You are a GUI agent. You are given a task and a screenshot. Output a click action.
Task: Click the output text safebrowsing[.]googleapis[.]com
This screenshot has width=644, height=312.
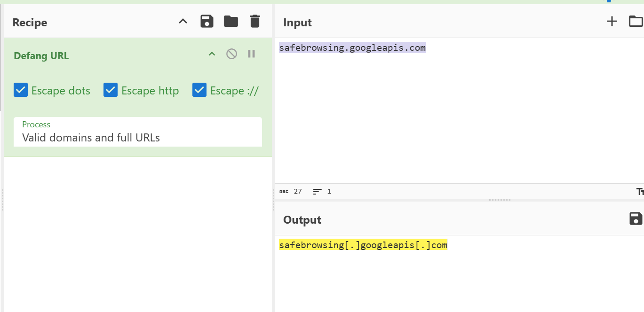(363, 245)
